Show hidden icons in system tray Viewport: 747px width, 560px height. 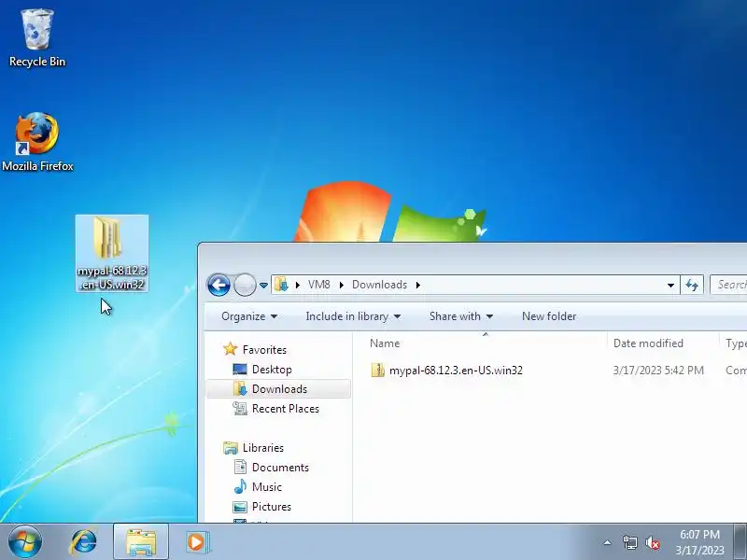[607, 542]
